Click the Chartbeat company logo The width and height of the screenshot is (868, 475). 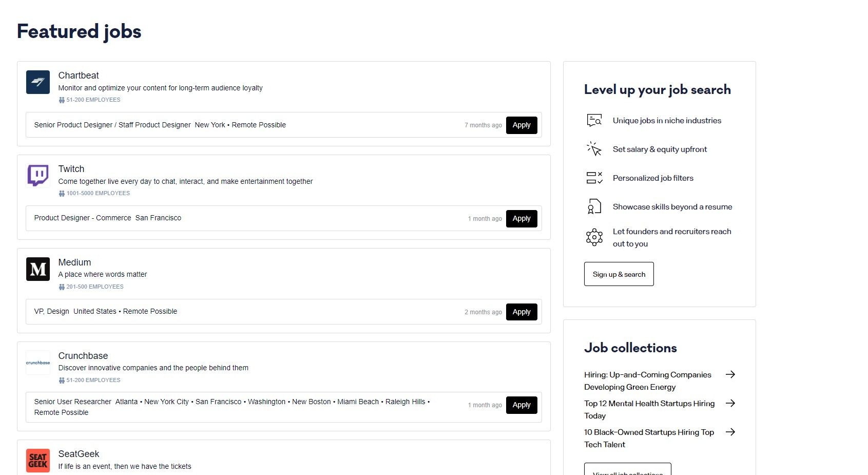click(x=38, y=82)
